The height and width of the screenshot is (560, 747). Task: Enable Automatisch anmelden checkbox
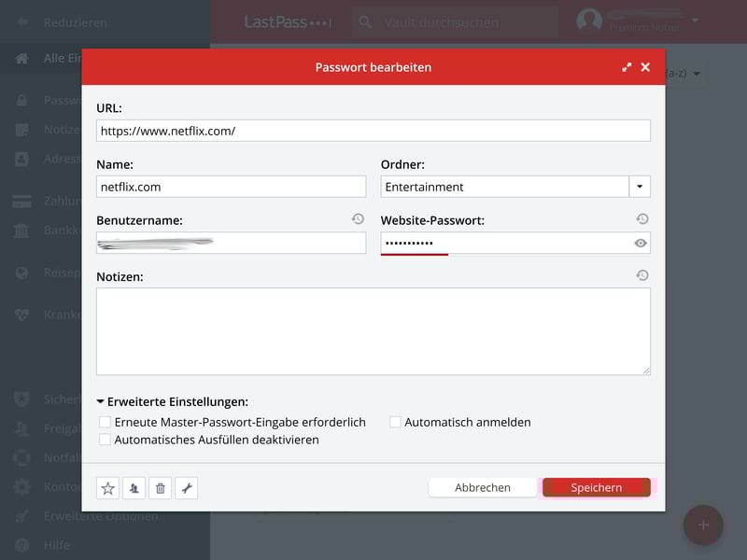point(395,422)
